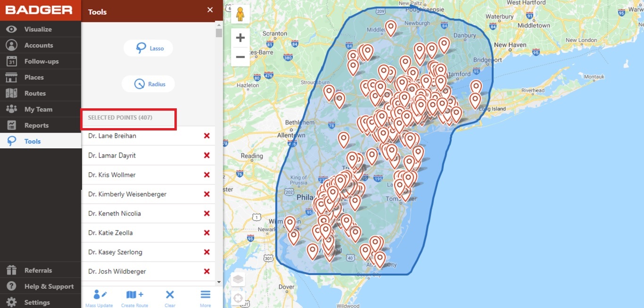Open Settings gear icon

[x=12, y=302]
